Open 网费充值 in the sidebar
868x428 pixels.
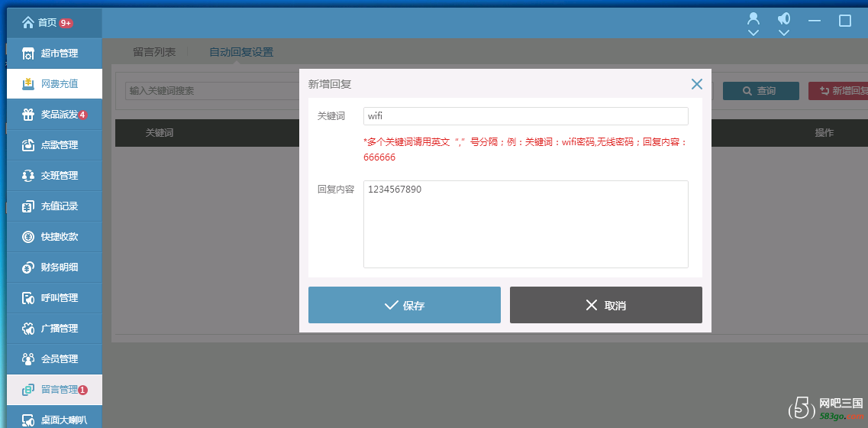click(x=54, y=84)
